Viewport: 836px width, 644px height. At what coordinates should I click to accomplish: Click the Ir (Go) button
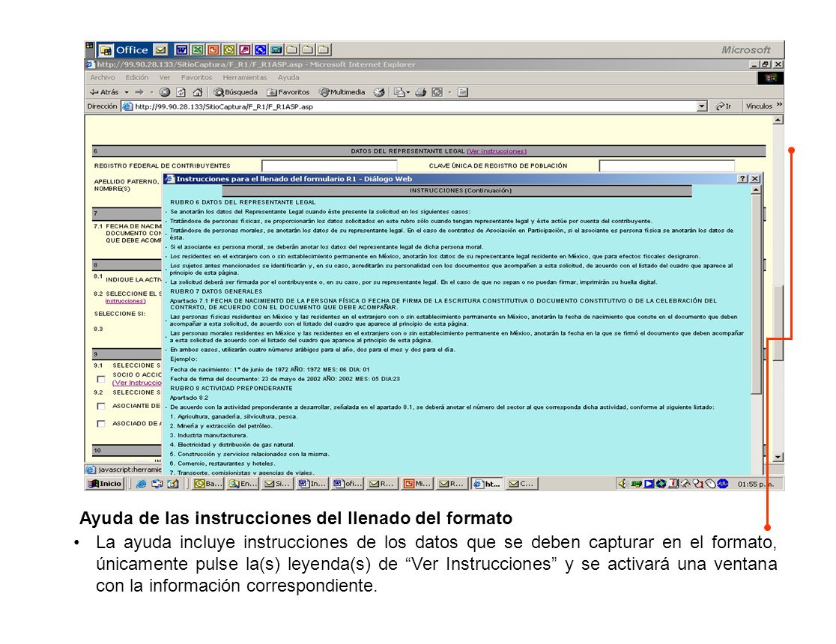coord(724,106)
